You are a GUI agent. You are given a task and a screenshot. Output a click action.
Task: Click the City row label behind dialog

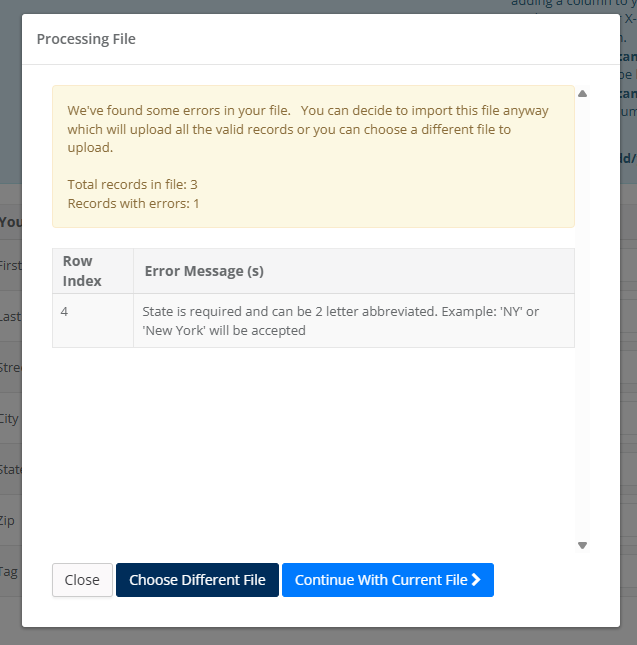click(x=10, y=419)
